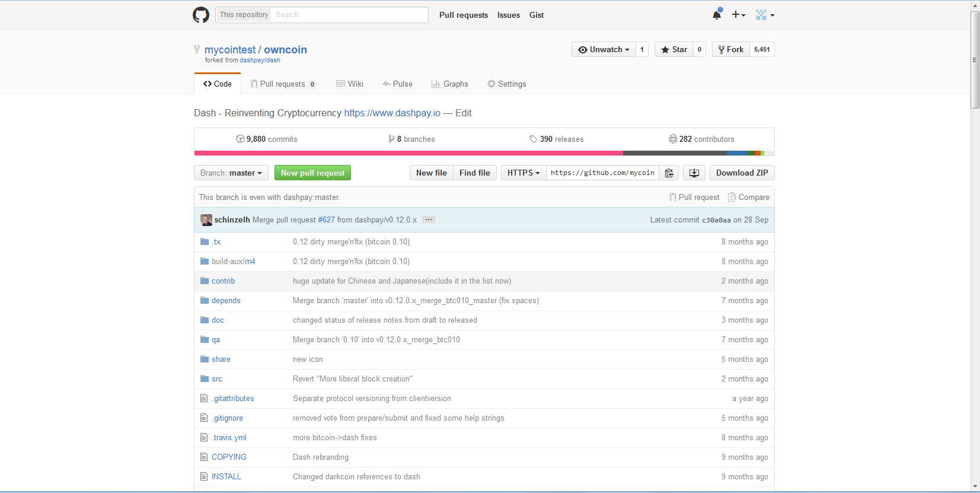Open the Pull request link in branch bar

pos(694,197)
